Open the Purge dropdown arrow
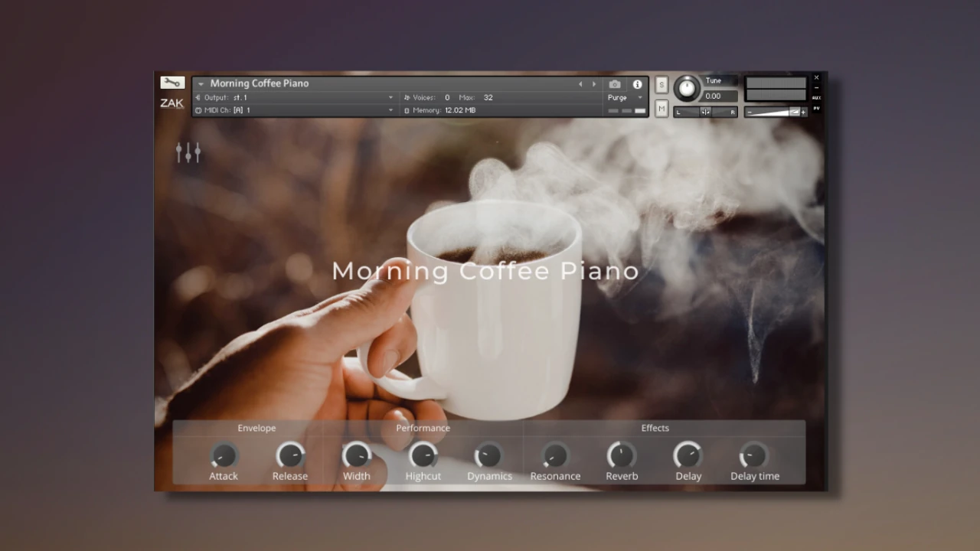The width and height of the screenshot is (980, 551). point(639,97)
